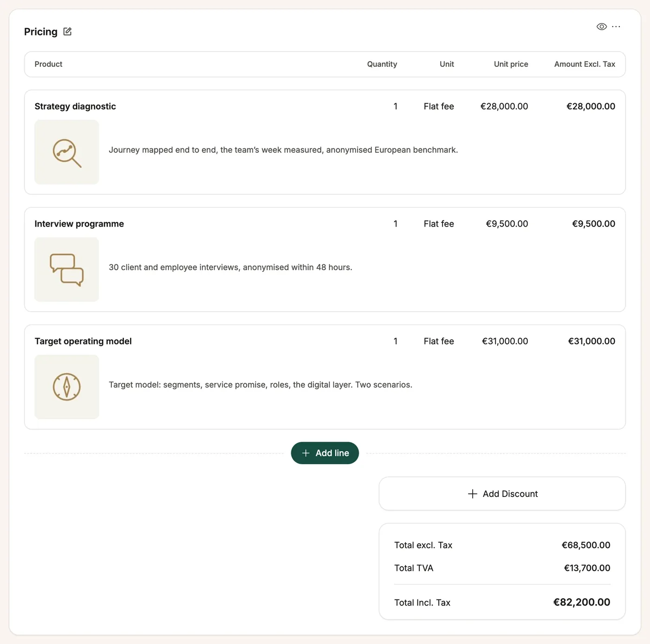The image size is (650, 644).
Task: Click the Target operating model amount €31,000.00 excl. tax
Action: tap(591, 341)
